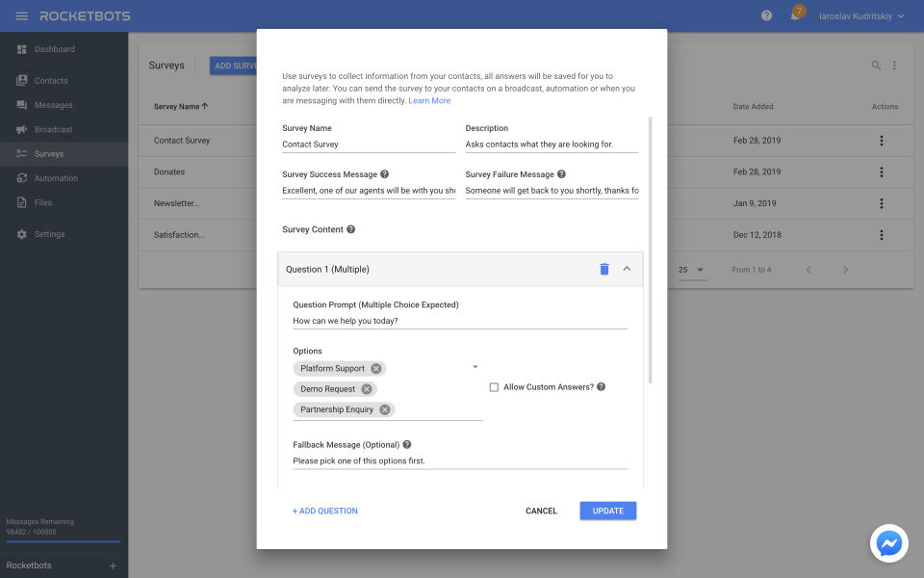Image resolution: width=924 pixels, height=578 pixels.
Task: Edit the Survey Failure Message field
Action: [x=552, y=191]
